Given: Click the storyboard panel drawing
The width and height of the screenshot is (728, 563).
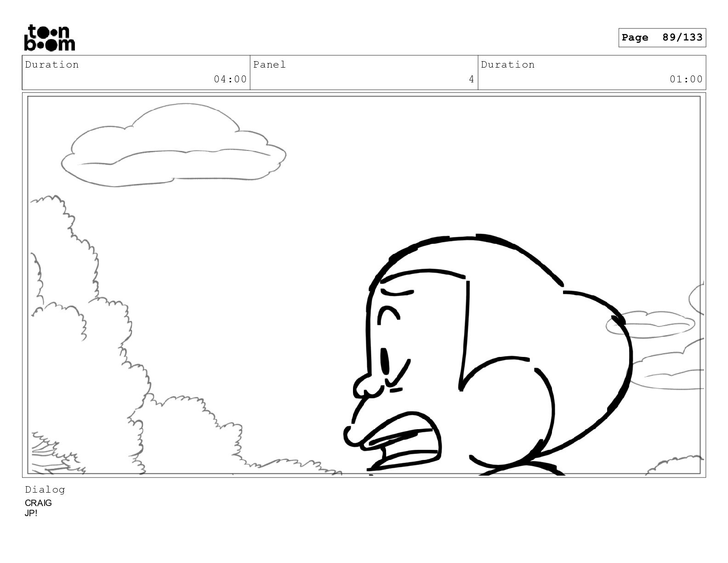Looking at the screenshot, I should [x=364, y=285].
